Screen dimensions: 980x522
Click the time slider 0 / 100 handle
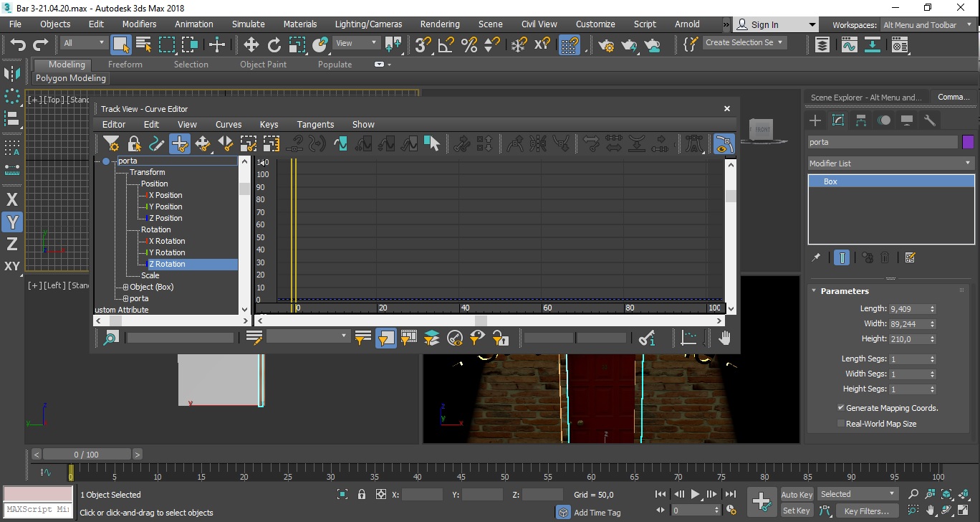[x=86, y=455]
